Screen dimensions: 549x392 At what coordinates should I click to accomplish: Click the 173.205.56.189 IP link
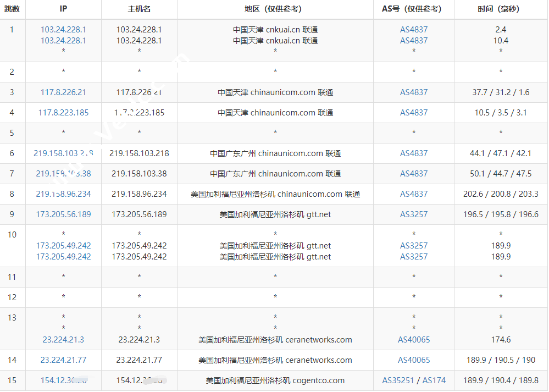click(x=63, y=214)
